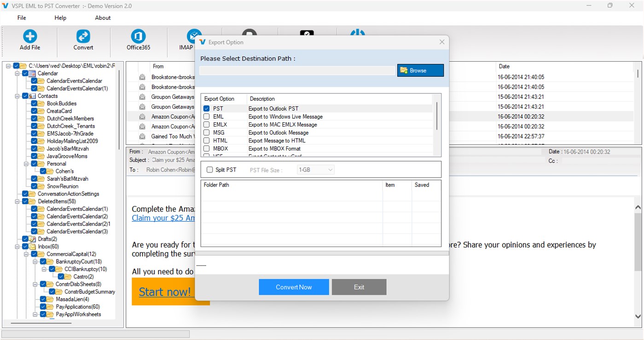Uncheck the BookBuddies folder checkbox
The image size is (644, 340).
35,103
